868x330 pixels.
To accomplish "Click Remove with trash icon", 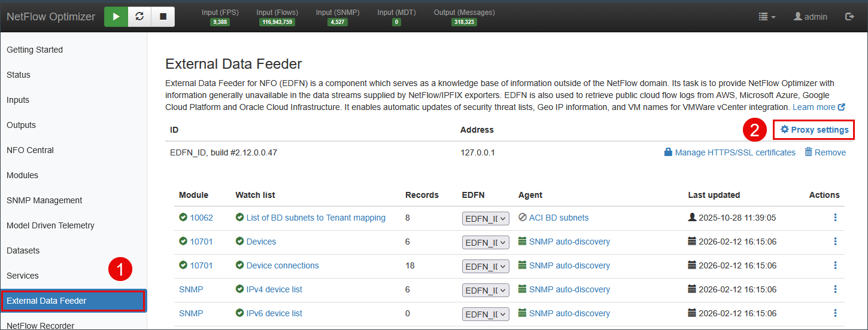I will 825,152.
